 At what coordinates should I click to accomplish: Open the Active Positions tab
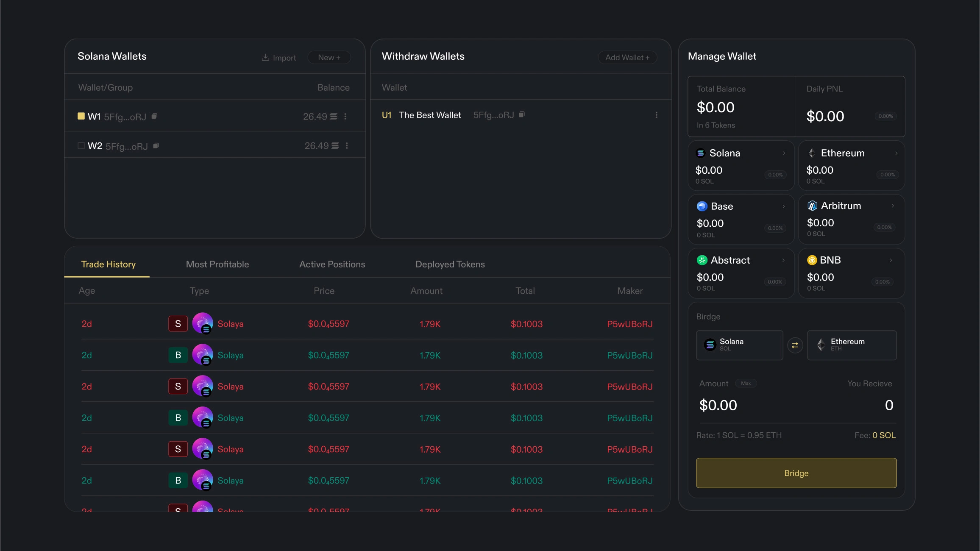(332, 264)
